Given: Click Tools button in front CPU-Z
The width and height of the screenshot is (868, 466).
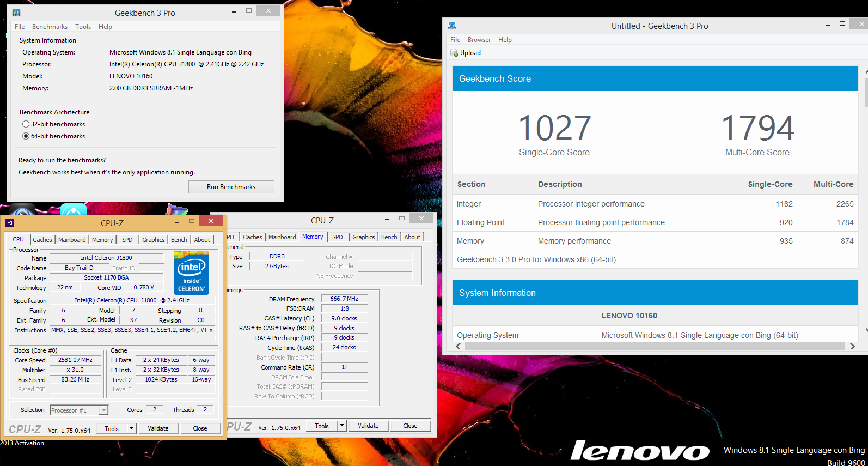Looking at the screenshot, I should pyautogui.click(x=112, y=428).
